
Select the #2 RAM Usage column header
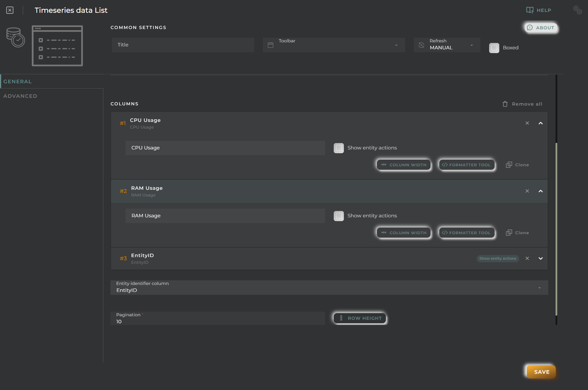[329, 191]
